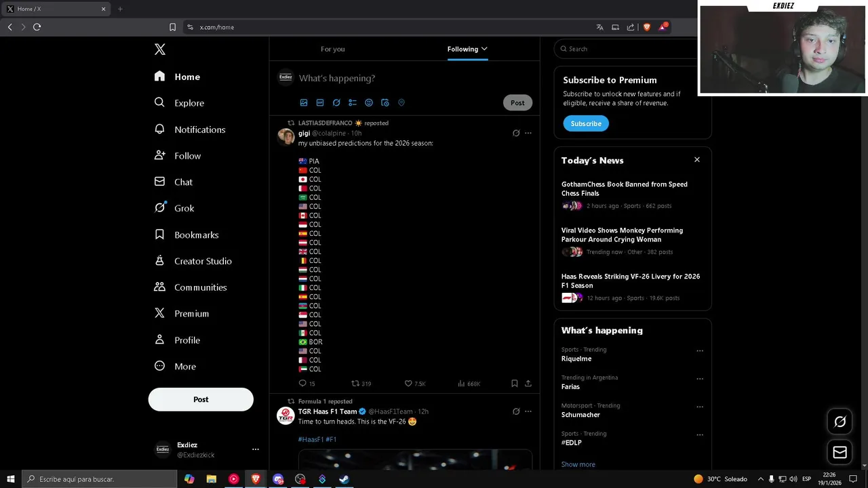Click the #HaasF1 hashtag

coord(311,439)
